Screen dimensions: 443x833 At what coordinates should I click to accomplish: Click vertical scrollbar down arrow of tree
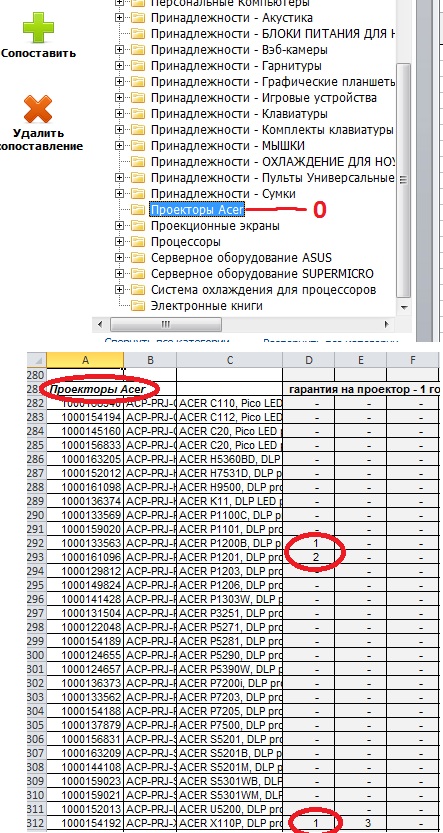click(x=404, y=307)
